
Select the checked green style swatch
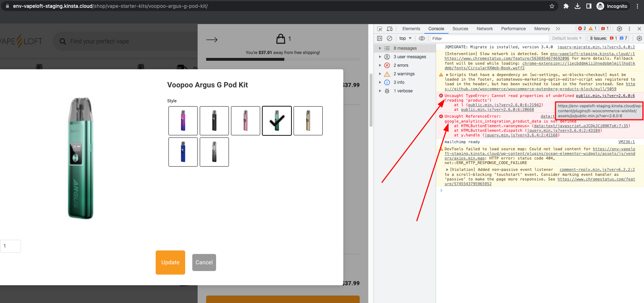277,121
